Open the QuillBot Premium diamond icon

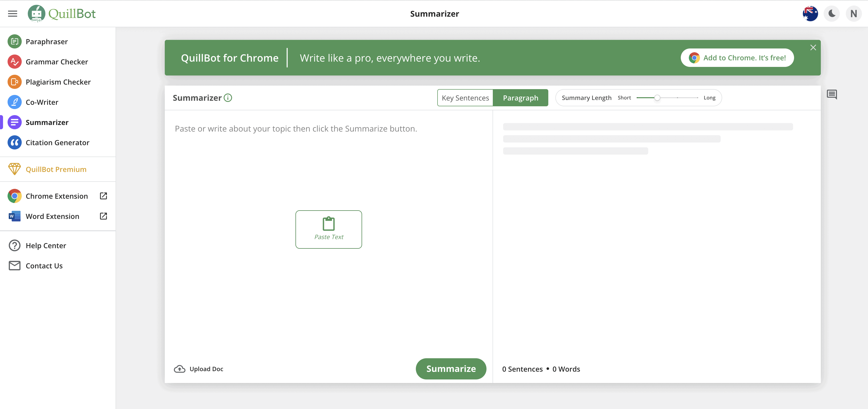[x=14, y=169]
